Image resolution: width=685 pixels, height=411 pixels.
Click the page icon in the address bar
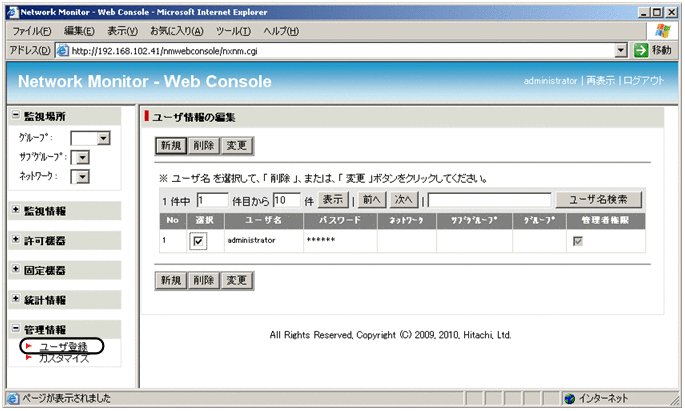[x=63, y=51]
